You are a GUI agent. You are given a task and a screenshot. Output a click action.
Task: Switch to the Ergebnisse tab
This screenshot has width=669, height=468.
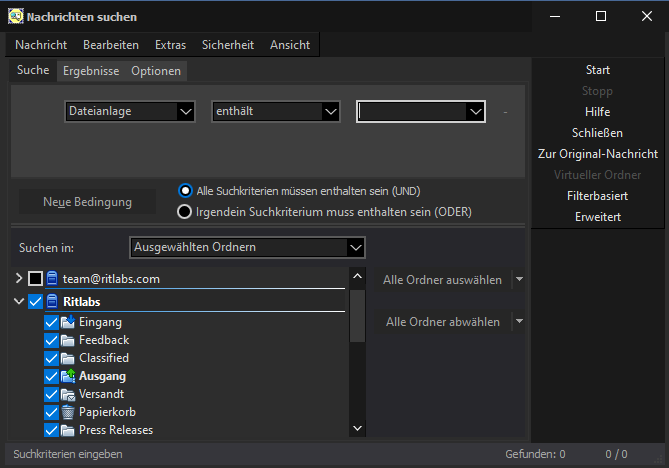(x=91, y=71)
